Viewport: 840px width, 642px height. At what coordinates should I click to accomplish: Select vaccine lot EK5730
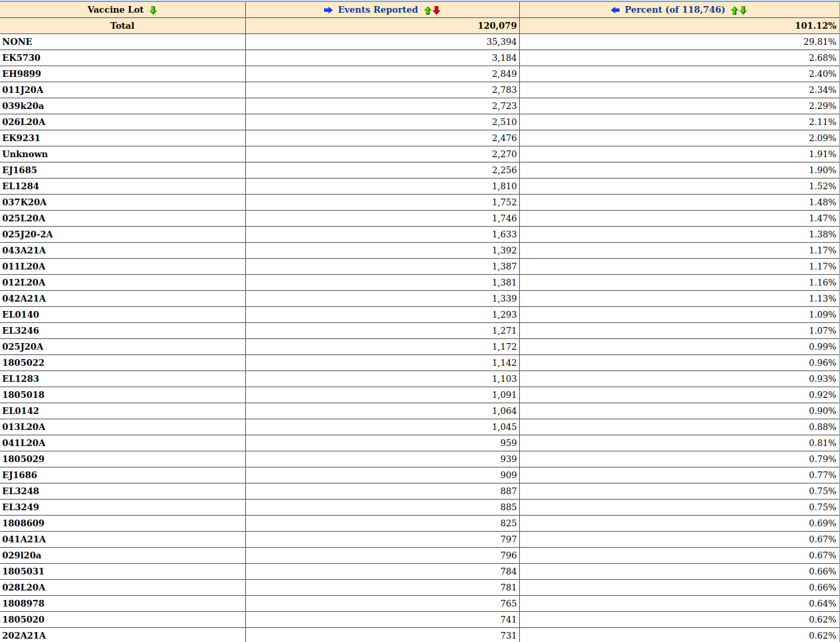[x=21, y=58]
